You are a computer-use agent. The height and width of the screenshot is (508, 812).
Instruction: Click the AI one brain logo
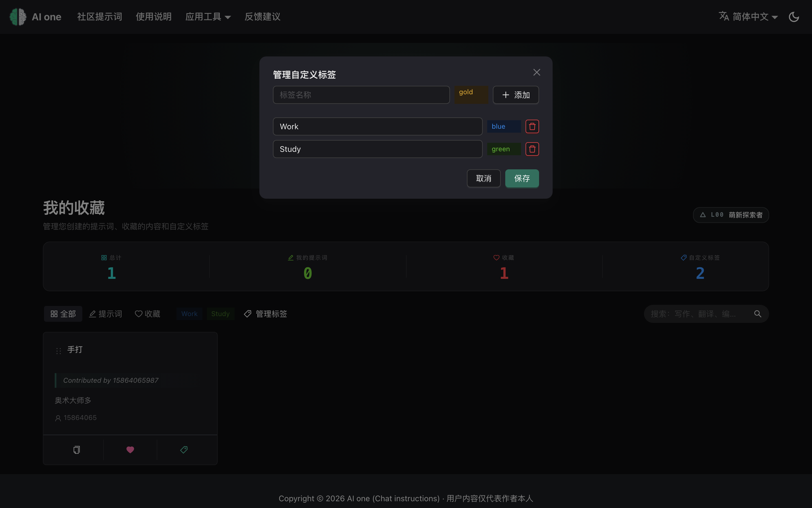click(18, 17)
